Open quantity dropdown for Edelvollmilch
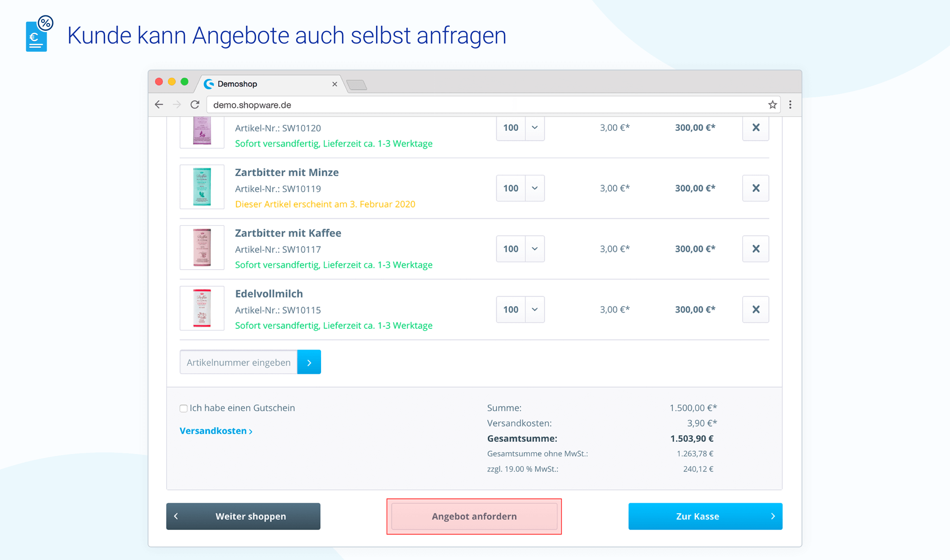This screenshot has height=560, width=950. click(x=535, y=309)
